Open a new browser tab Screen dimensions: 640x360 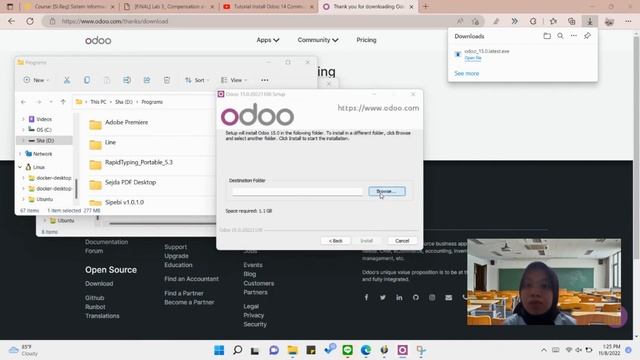click(425, 7)
